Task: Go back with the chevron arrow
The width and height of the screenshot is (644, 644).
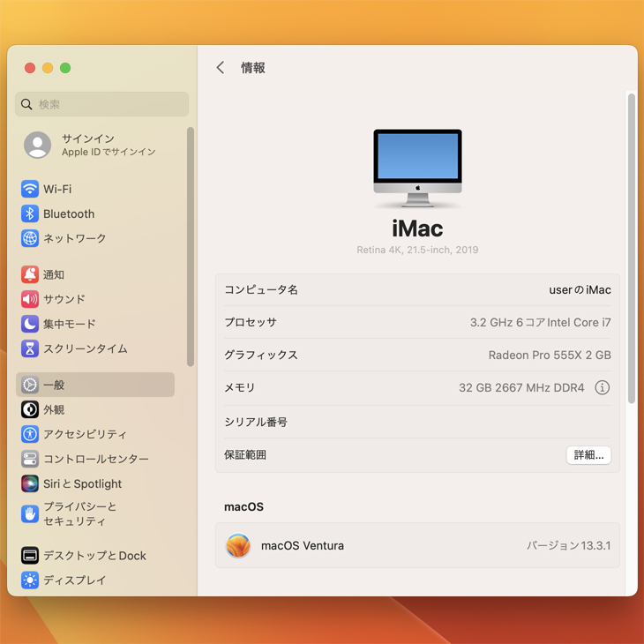Action: pos(221,68)
